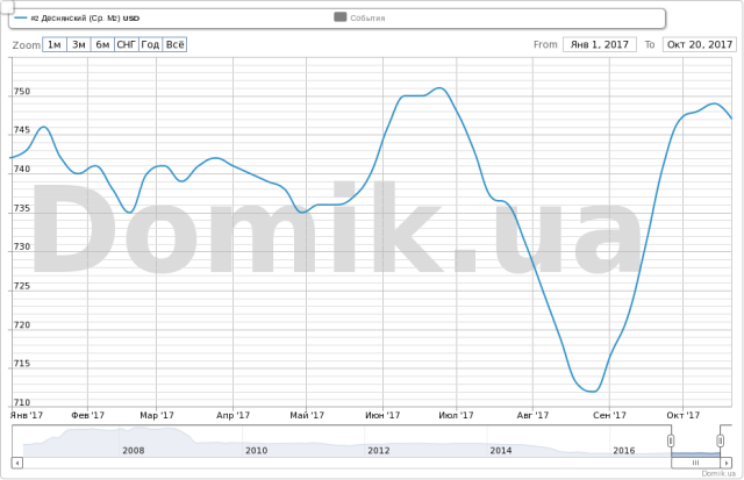Click the Фев '17 axis label
Screen dimensions: 744x480
tap(88, 415)
